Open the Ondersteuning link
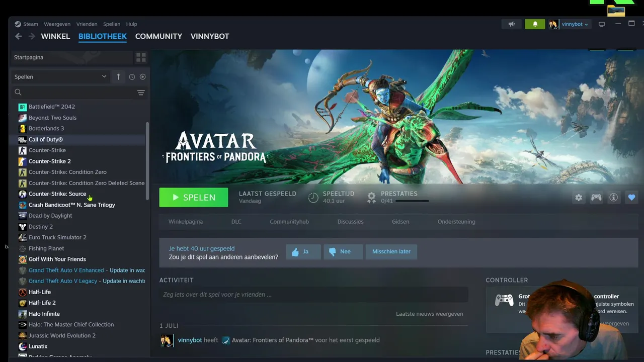Screen dimensions: 644x362 coord(456,222)
